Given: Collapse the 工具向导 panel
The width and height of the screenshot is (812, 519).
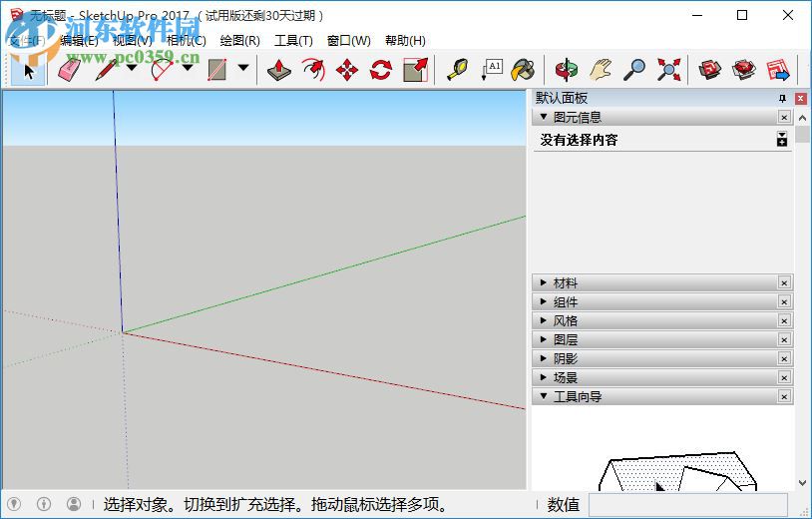Looking at the screenshot, I should [x=544, y=396].
